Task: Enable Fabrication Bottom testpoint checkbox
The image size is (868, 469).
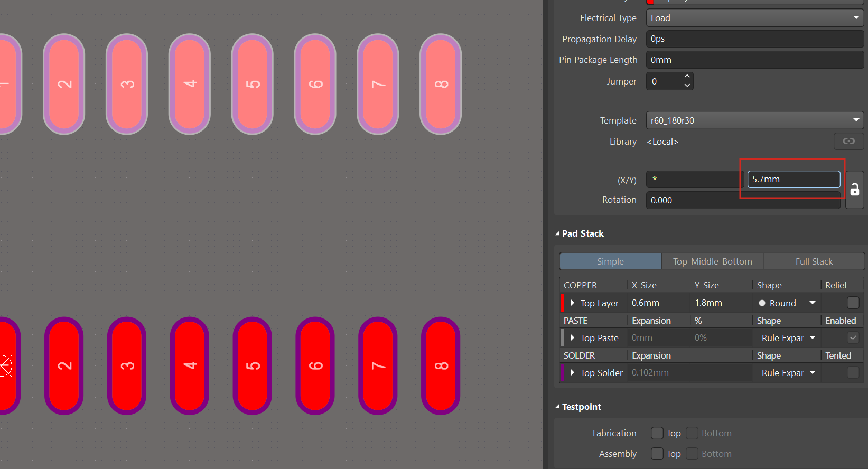Action: [692, 433]
